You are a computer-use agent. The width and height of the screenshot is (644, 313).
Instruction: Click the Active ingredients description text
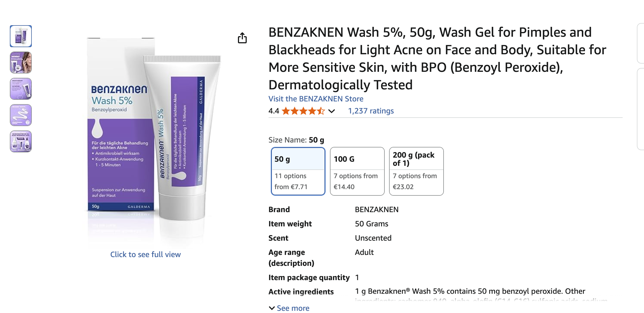(x=470, y=291)
